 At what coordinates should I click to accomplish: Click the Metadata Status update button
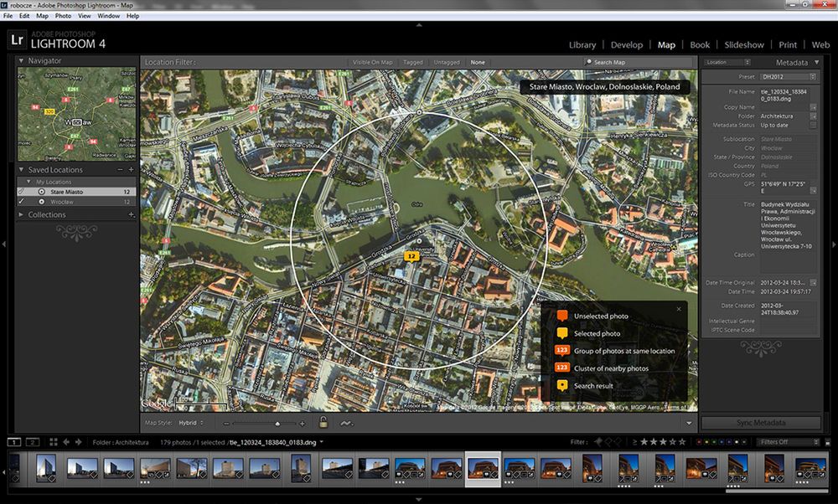point(813,125)
